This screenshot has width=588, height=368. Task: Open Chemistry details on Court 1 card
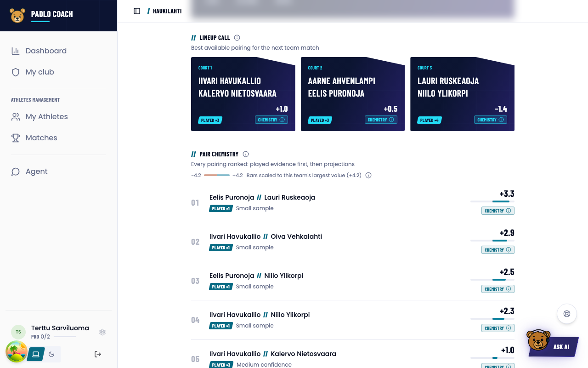(x=271, y=120)
